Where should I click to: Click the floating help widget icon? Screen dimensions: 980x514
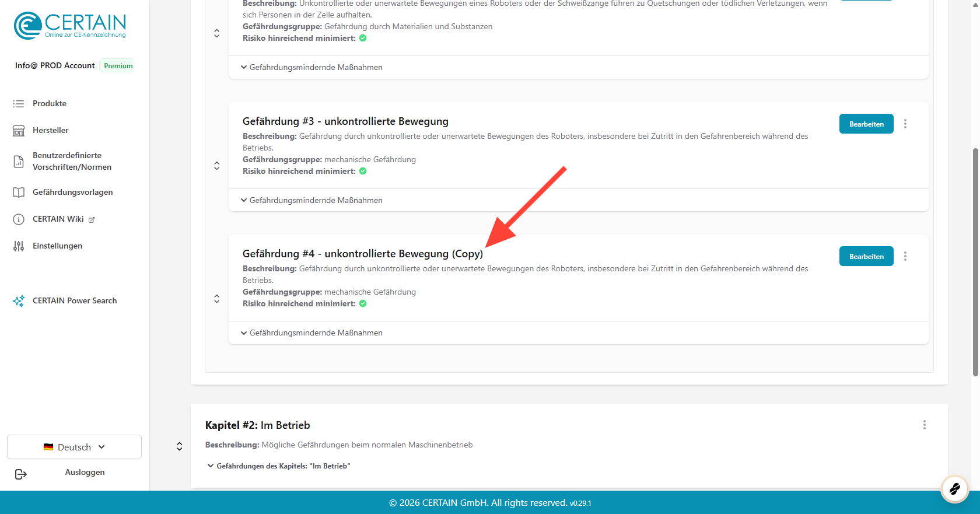pyautogui.click(x=954, y=488)
